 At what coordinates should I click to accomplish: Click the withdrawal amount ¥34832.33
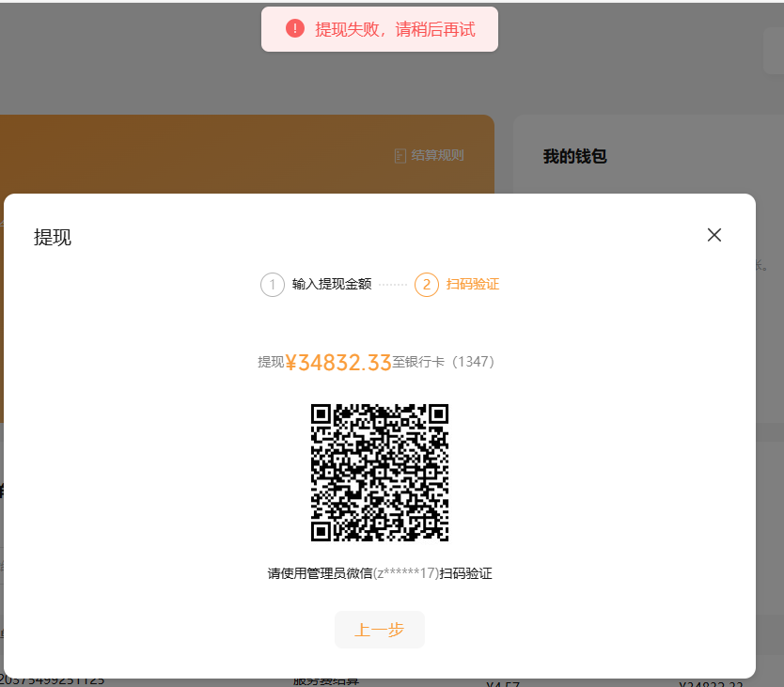pos(338,363)
